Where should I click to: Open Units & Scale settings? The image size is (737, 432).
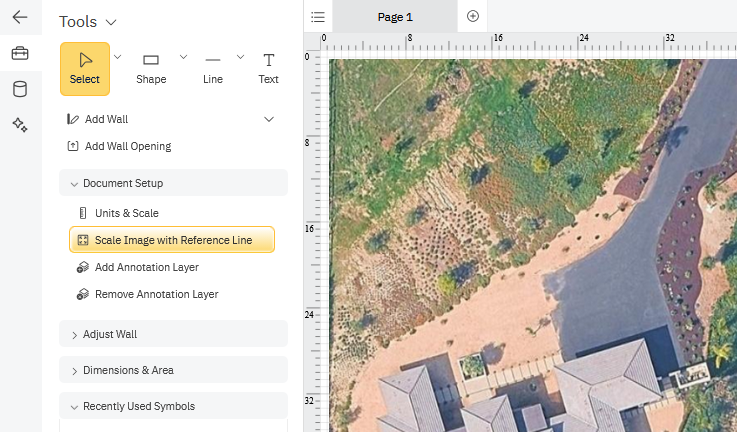[x=126, y=213]
